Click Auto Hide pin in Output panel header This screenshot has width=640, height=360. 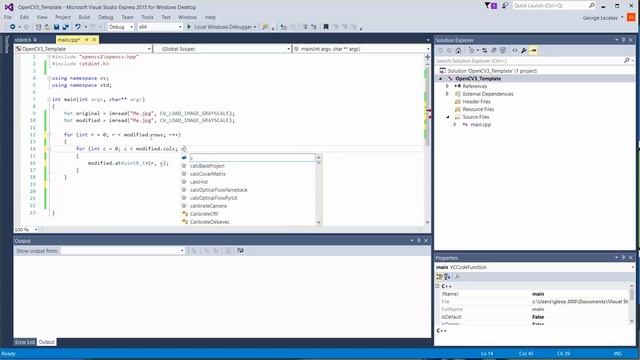tap(419, 241)
